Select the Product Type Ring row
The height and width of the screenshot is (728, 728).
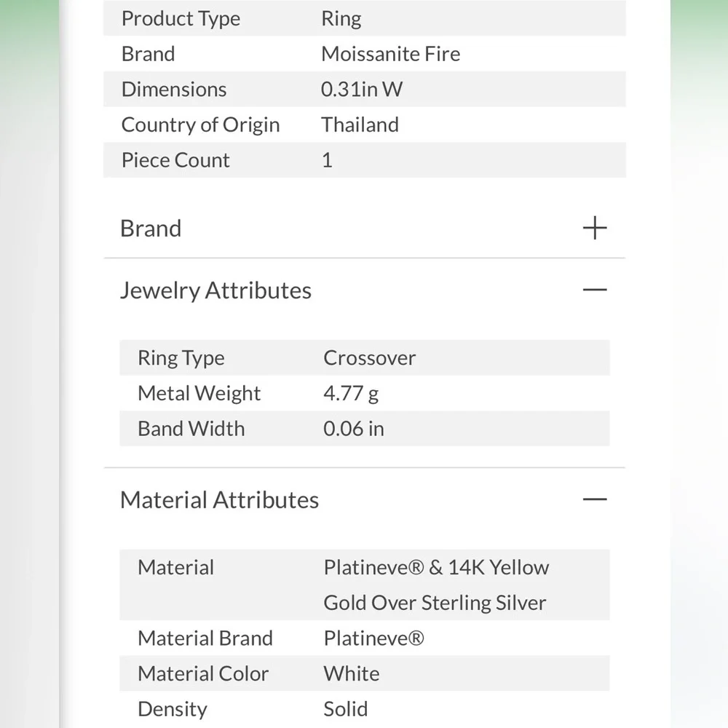coord(365,19)
